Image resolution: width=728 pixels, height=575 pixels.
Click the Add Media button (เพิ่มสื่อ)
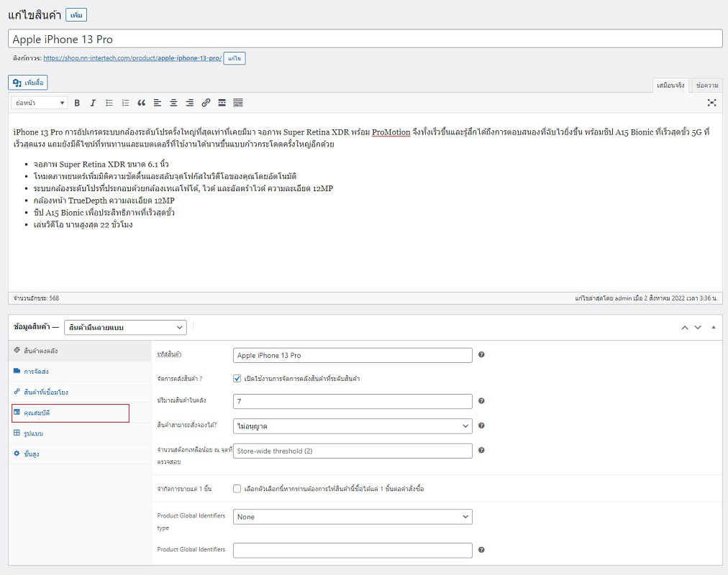pyautogui.click(x=28, y=83)
